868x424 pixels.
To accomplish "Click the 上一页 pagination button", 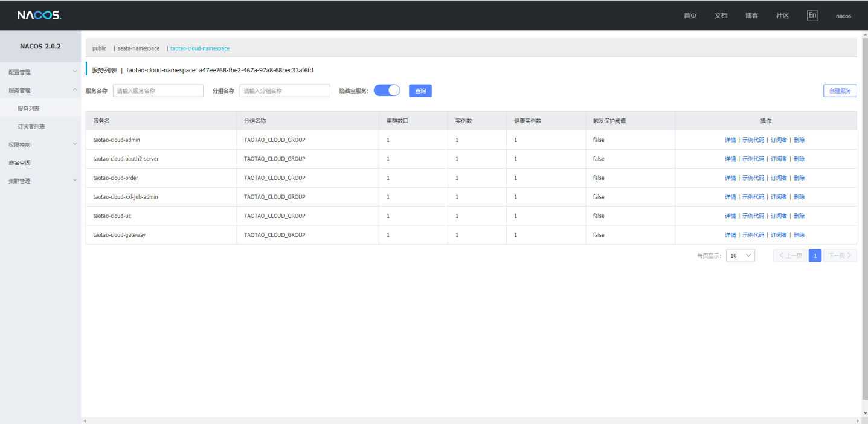I will [790, 255].
